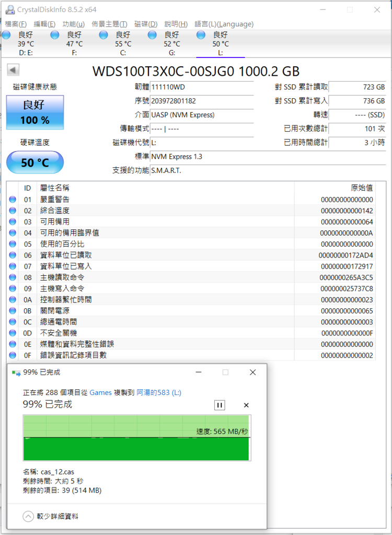
Task: Click the firmware field 111110WD
Action: click(x=202, y=87)
